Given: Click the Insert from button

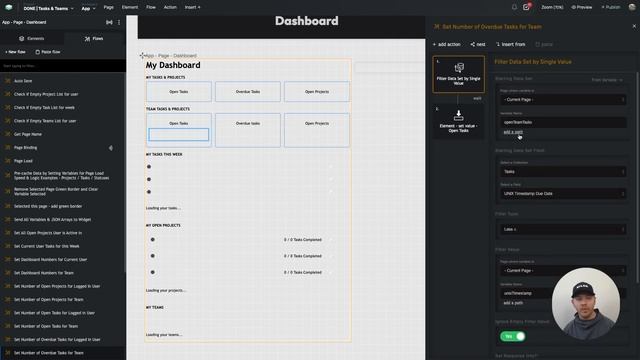Looking at the screenshot, I should click(511, 44).
